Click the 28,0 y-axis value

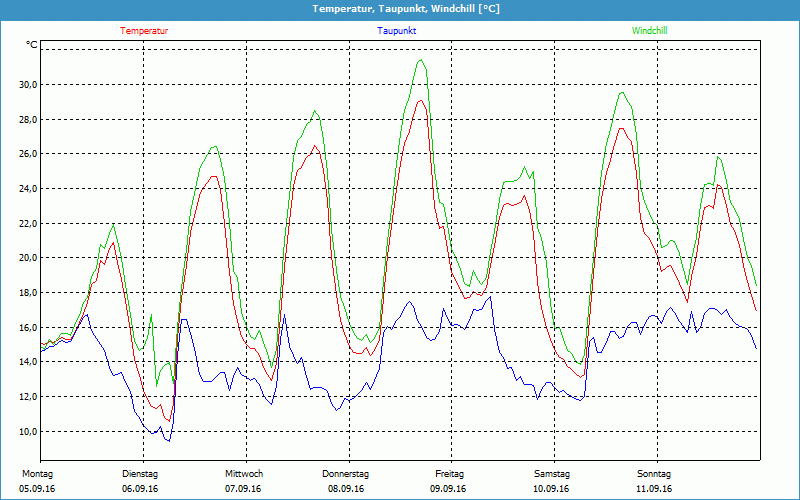pyautogui.click(x=28, y=119)
